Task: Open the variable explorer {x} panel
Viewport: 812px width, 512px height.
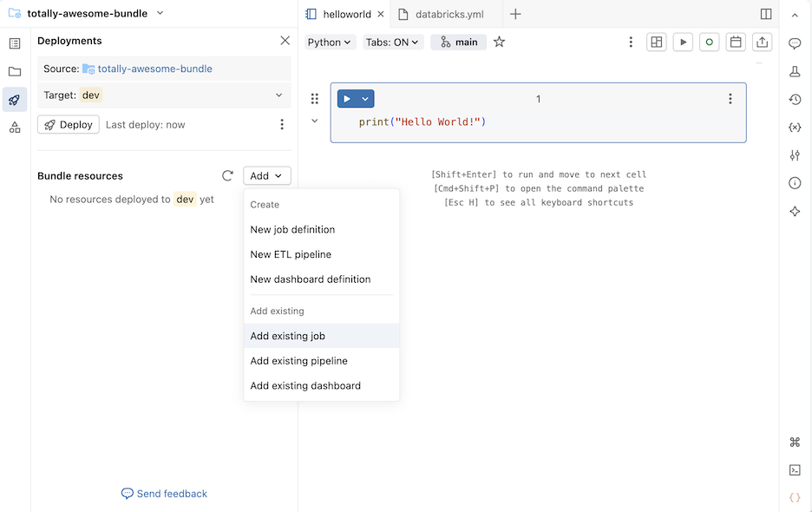Action: (795, 127)
